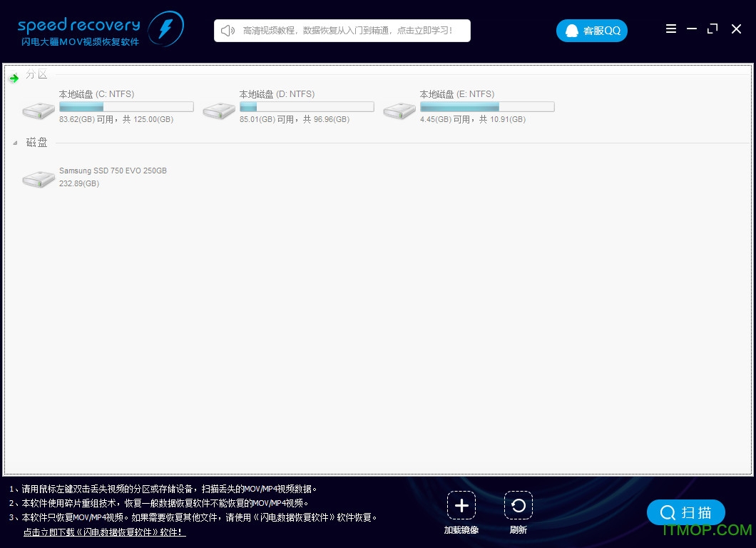Click the C drive usage bar
Viewport: 756px width, 548px height.
coord(126,106)
